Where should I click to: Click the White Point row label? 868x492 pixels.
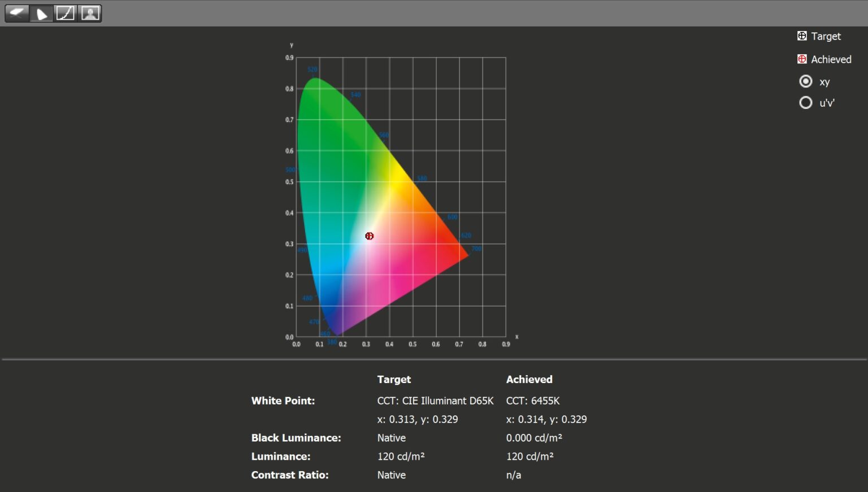pos(283,400)
